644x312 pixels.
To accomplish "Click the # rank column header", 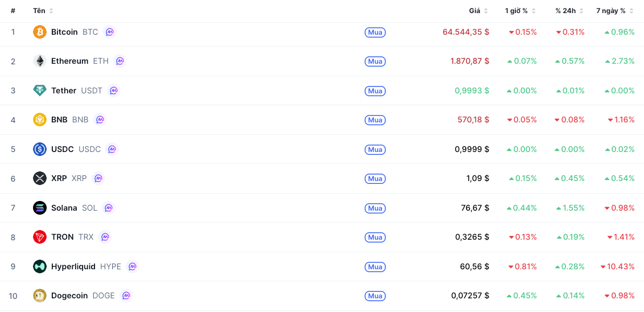I will (x=13, y=11).
